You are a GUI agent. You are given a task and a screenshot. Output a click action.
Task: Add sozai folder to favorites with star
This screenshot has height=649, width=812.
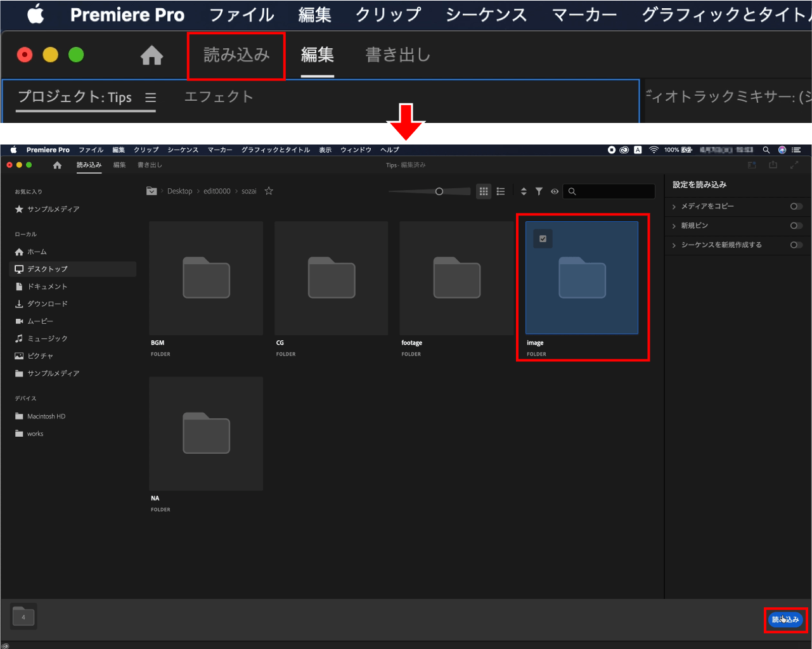coord(269,191)
